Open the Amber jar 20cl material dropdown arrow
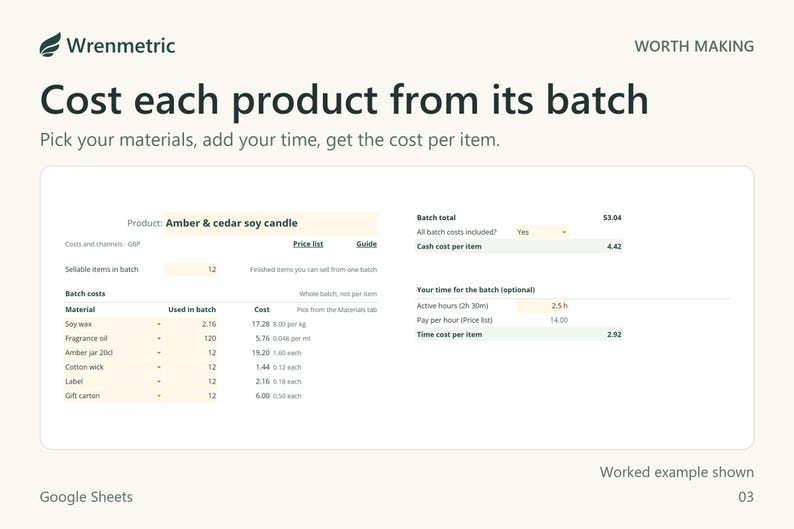The height and width of the screenshot is (529, 794). (x=158, y=353)
